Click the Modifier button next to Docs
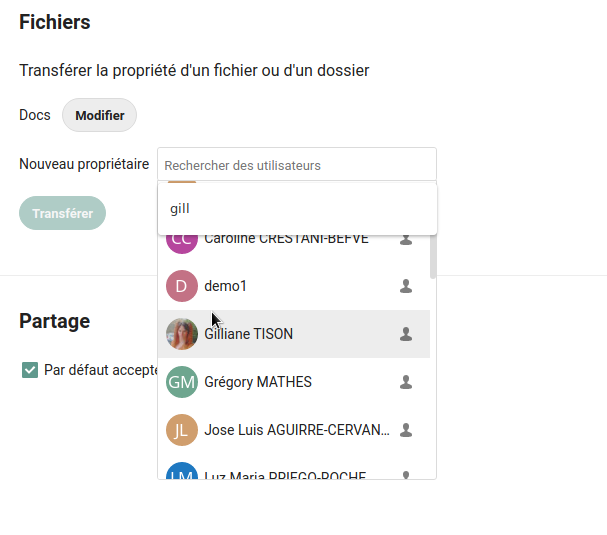Screen dimensions: 607x535 pos(99,115)
